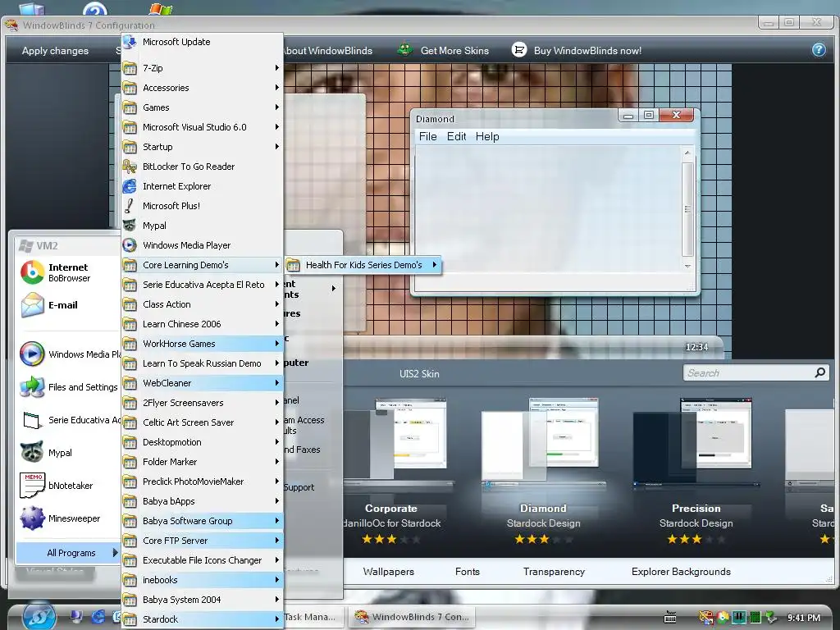Image resolution: width=840 pixels, height=630 pixels.
Task: Click Buy WindowBlinds now! link
Action: click(587, 51)
